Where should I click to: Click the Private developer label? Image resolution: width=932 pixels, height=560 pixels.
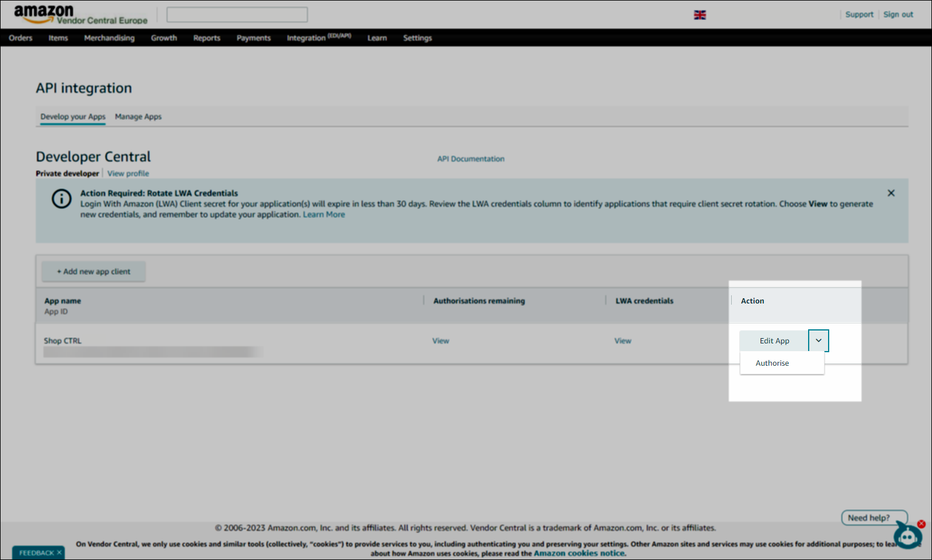coord(68,173)
